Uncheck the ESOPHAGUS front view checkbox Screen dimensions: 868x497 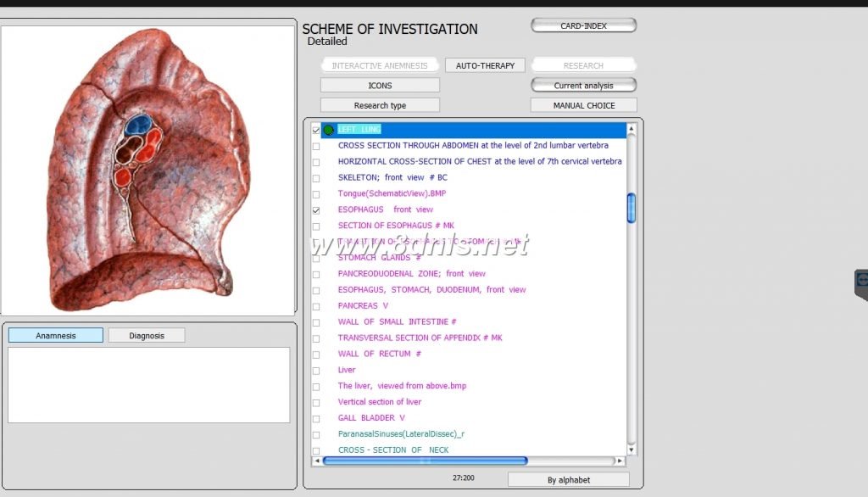[316, 209]
